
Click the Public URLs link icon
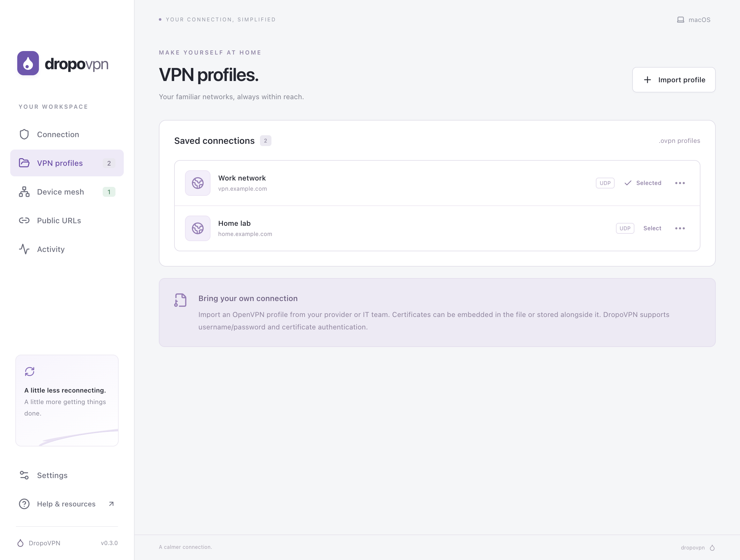24,220
